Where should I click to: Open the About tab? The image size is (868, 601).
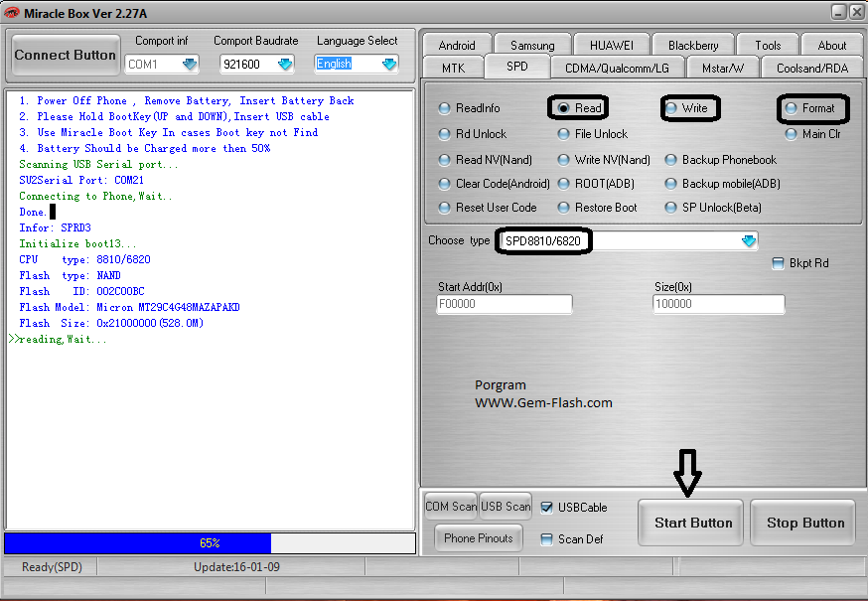(x=832, y=46)
